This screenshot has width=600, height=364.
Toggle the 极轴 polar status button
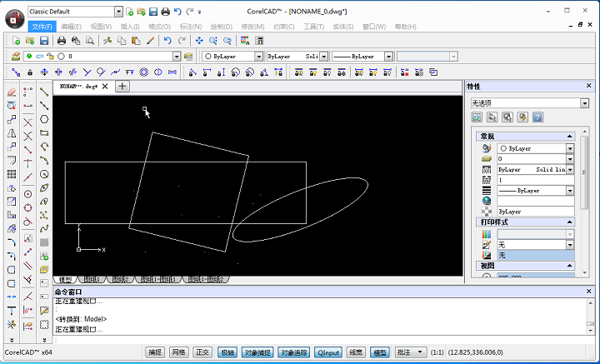[227, 352]
